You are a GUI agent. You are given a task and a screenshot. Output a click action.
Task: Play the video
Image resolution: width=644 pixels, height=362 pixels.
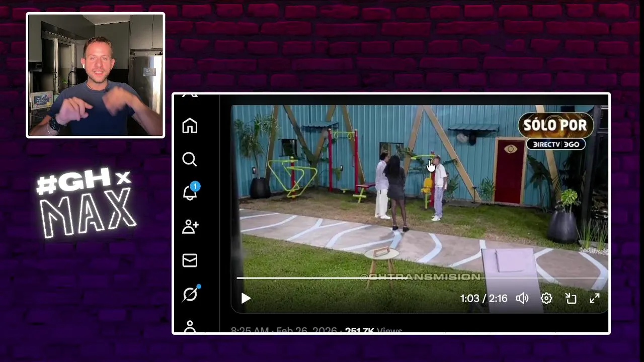pyautogui.click(x=246, y=299)
